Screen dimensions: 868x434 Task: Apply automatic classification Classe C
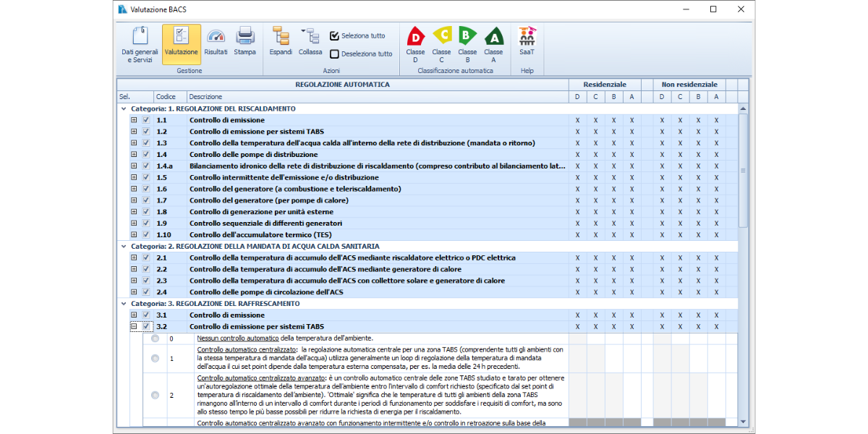441,45
